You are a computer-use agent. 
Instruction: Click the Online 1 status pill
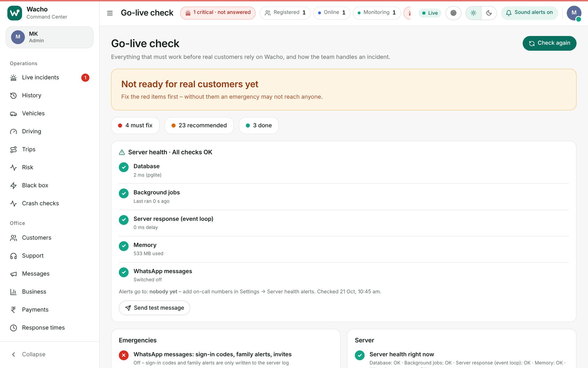332,13
